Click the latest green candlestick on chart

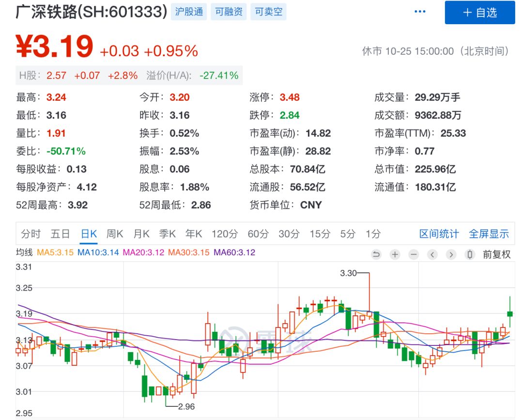(509, 313)
